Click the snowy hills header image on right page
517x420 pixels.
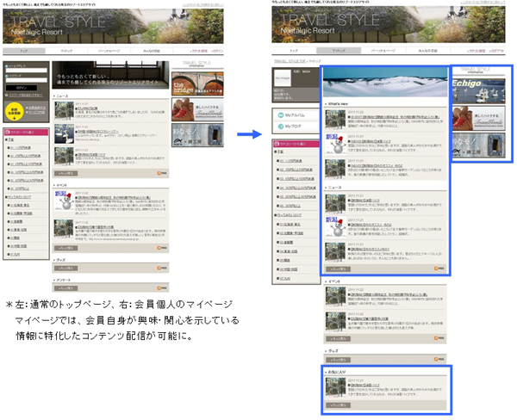pyautogui.click(x=385, y=82)
